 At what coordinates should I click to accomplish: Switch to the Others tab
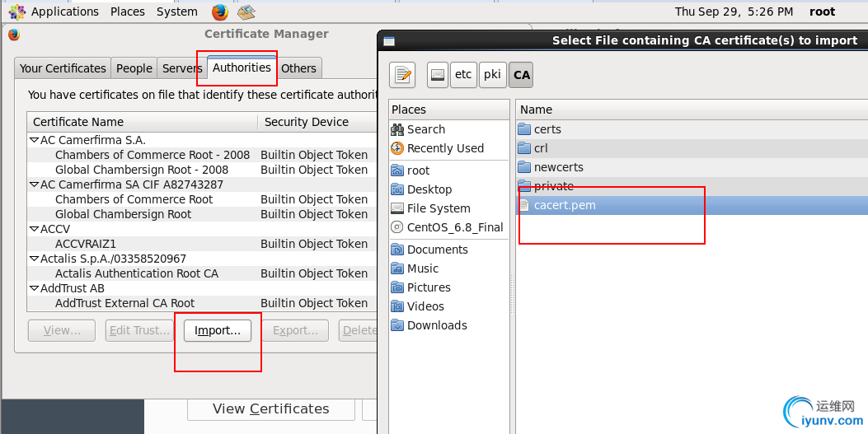(x=298, y=68)
